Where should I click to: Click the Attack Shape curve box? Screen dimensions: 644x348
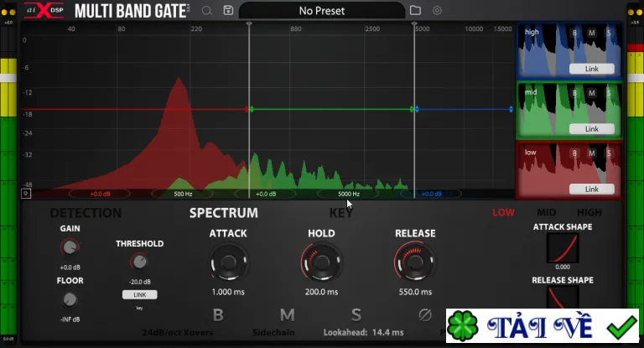[563, 247]
